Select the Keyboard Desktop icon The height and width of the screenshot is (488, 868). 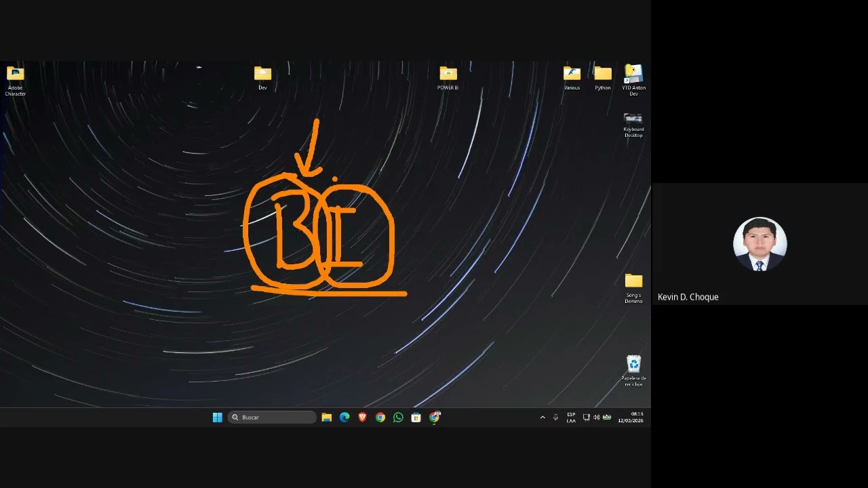tap(633, 125)
